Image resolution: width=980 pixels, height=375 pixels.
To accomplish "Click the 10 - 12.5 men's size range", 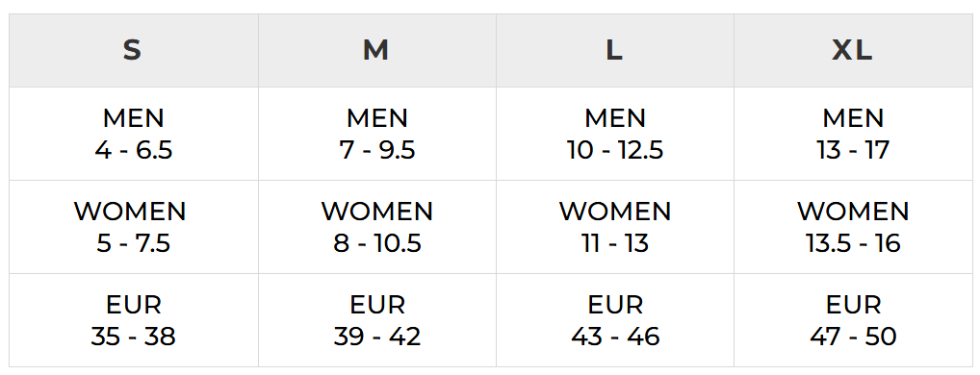I will (x=615, y=150).
